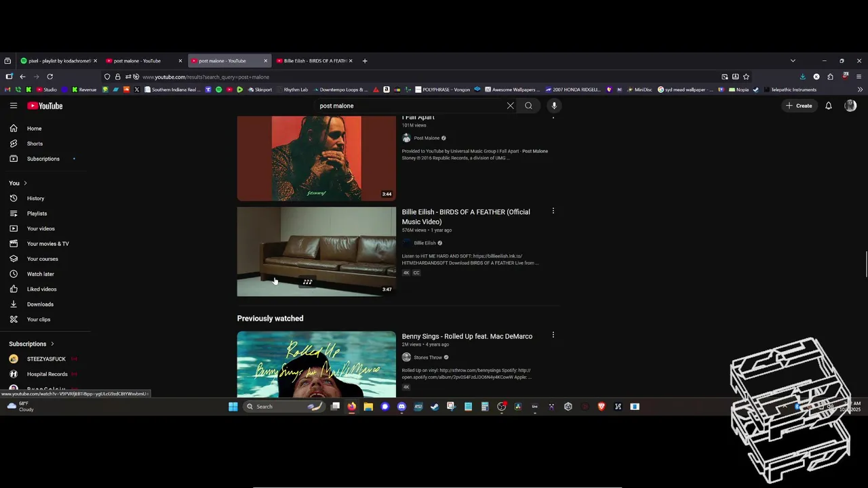Open the YouTube guide hamburger menu
This screenshot has width=868, height=488.
[14, 106]
